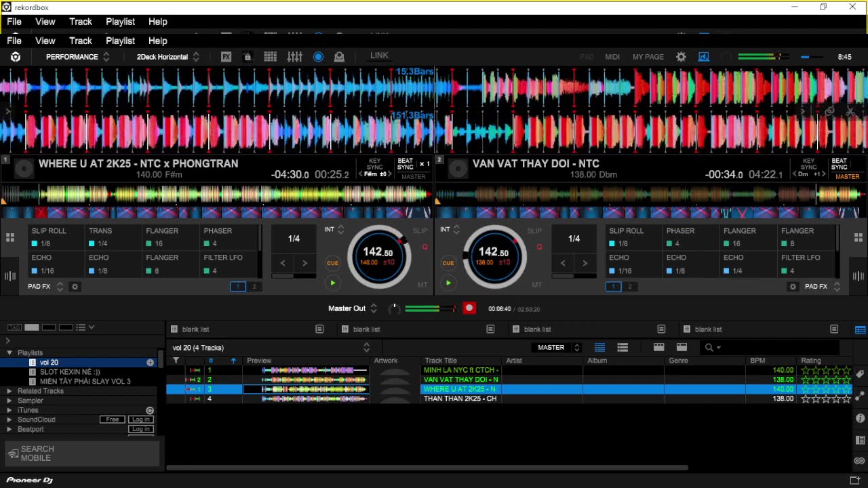
Task: Toggle SLIP mode on deck 2
Action: coord(534,230)
